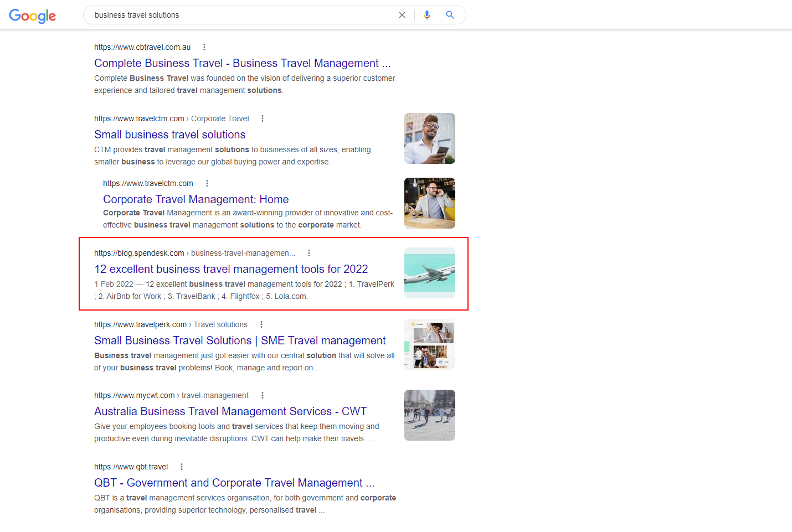Click the airplane thumbnail for Spendesk result

pyautogui.click(x=430, y=273)
